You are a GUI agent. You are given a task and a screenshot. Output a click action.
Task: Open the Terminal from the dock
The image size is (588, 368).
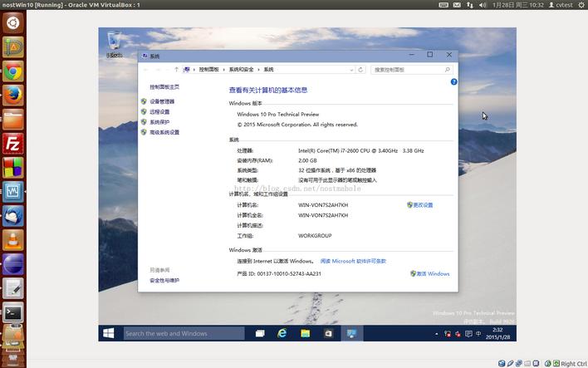pyautogui.click(x=13, y=312)
